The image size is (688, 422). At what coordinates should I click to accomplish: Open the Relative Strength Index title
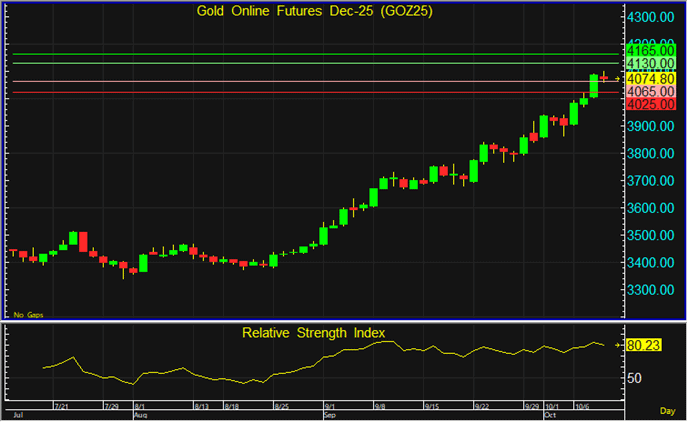click(x=313, y=332)
